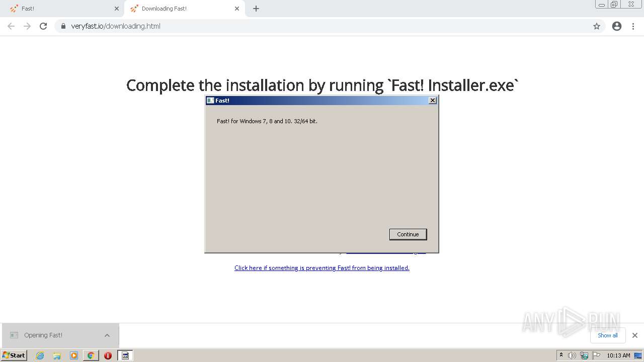This screenshot has width=644, height=362.
Task: Open the media player taskbar icon
Action: click(x=74, y=355)
